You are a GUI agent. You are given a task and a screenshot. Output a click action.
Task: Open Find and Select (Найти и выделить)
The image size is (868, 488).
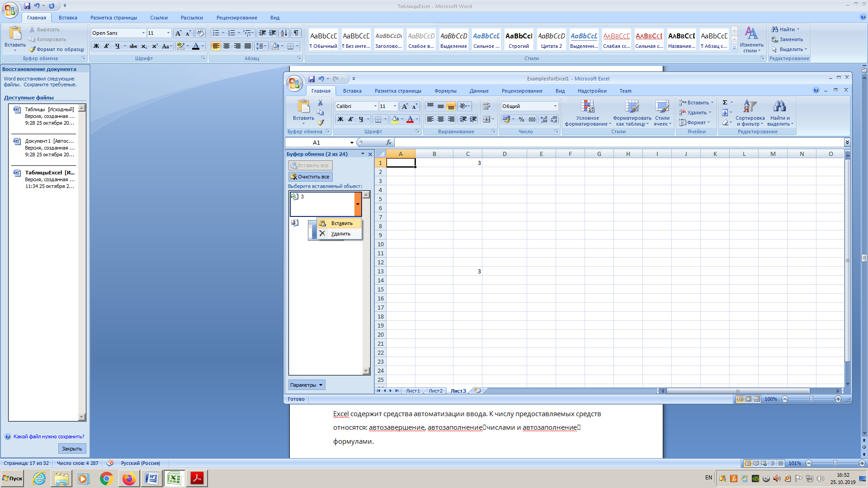pyautogui.click(x=780, y=113)
